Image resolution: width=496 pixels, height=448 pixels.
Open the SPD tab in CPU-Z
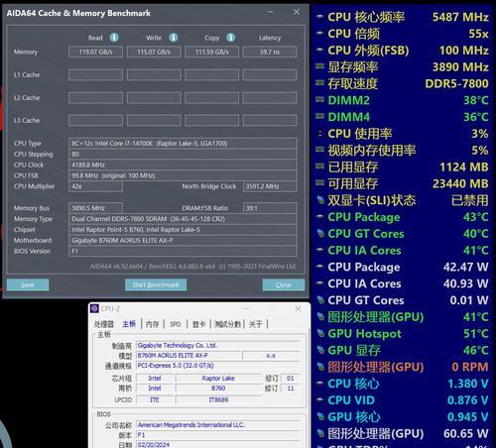click(x=176, y=324)
